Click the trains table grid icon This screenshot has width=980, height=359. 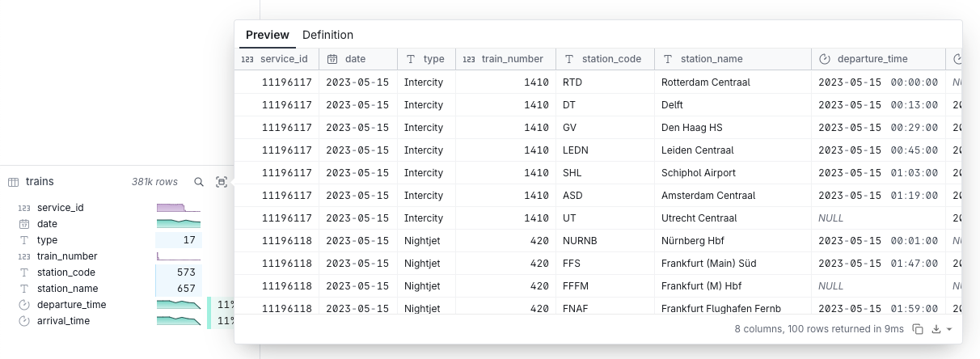point(14,182)
